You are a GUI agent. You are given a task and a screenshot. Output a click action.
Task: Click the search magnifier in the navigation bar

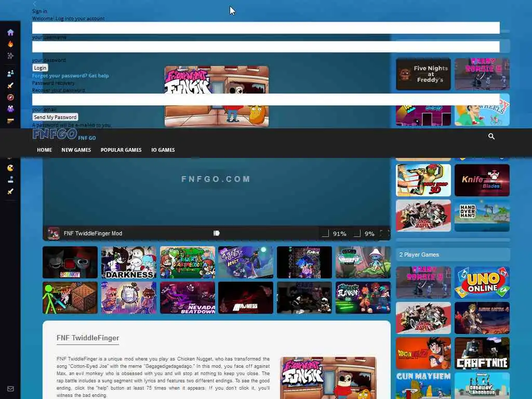coord(491,137)
